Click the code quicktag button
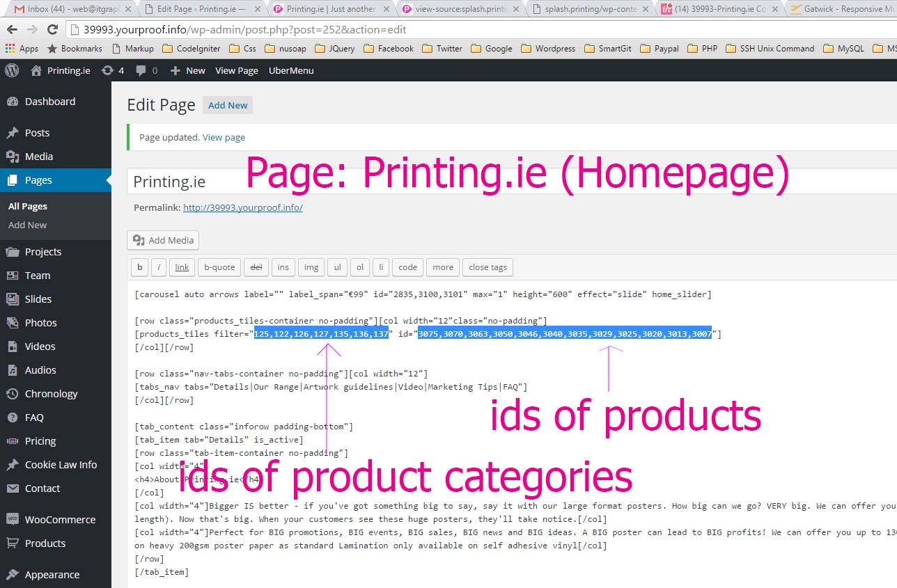897x588 pixels. point(407,267)
